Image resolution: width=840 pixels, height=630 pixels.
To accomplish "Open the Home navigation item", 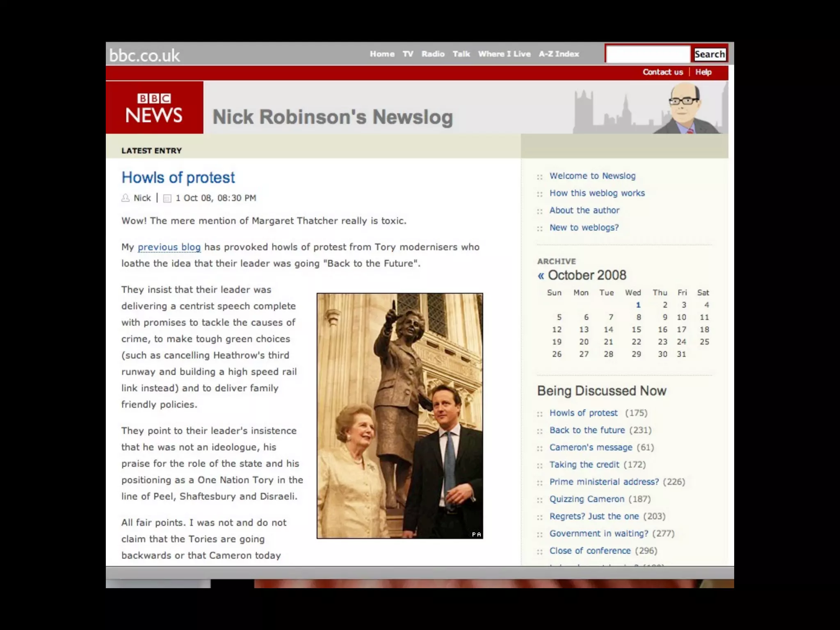I will pos(382,54).
